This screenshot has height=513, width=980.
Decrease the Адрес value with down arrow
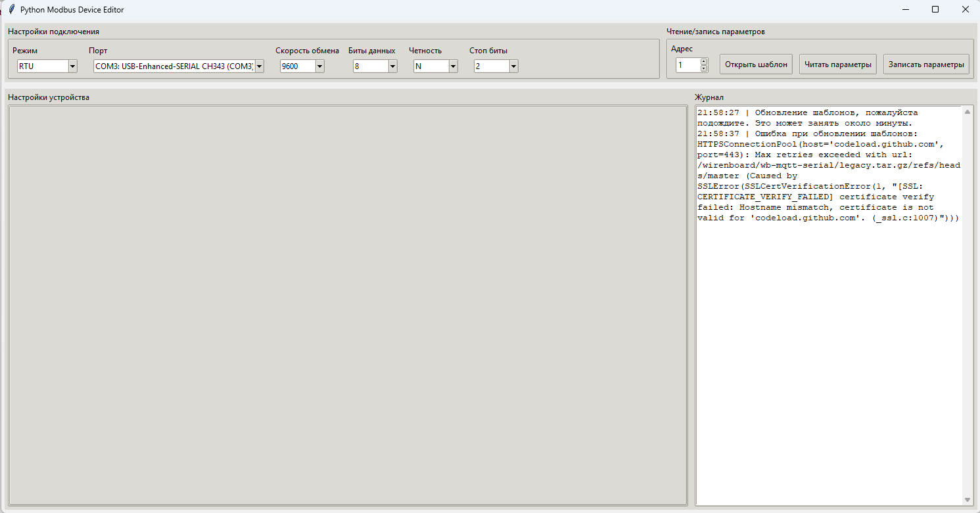pyautogui.click(x=704, y=68)
